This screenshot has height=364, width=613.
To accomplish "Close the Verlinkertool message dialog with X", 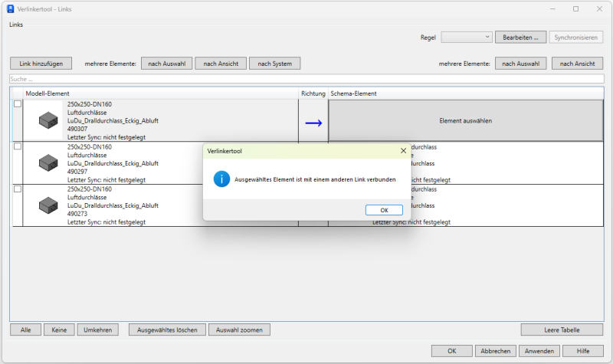I will (403, 152).
